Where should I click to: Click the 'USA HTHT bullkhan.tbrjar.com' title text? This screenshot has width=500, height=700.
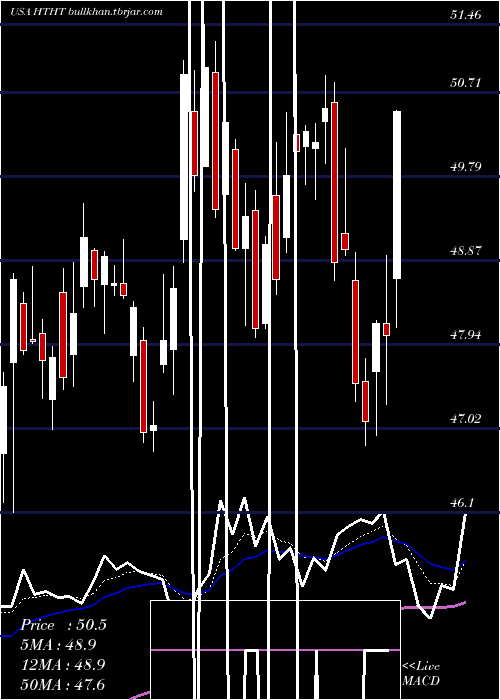pyautogui.click(x=86, y=12)
